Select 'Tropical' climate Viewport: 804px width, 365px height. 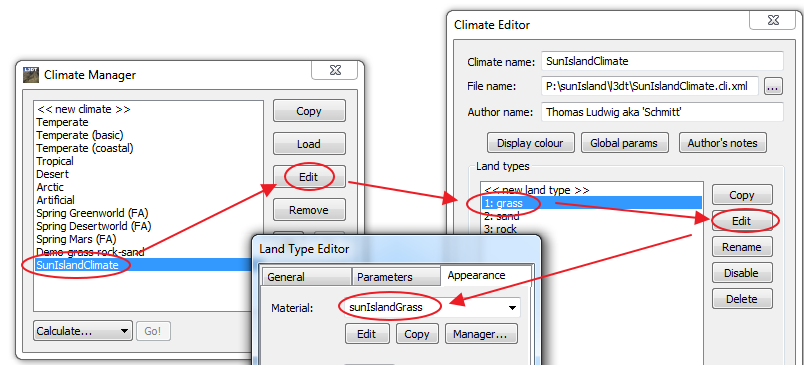(x=149, y=161)
